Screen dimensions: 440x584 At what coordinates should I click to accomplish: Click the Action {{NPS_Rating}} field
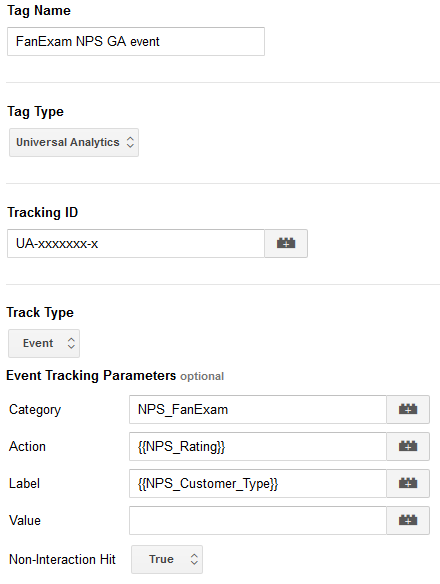click(258, 446)
